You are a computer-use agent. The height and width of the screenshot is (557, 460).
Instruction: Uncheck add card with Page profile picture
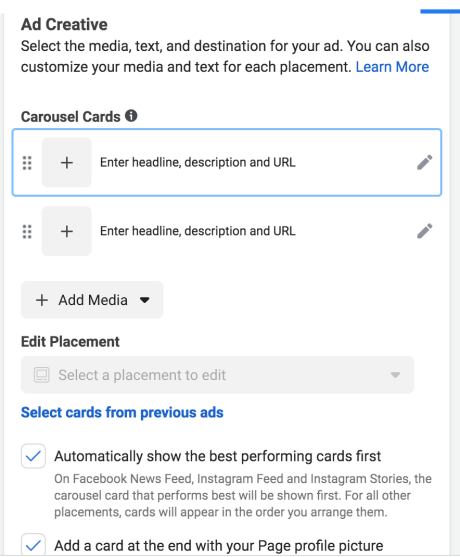pos(33,545)
